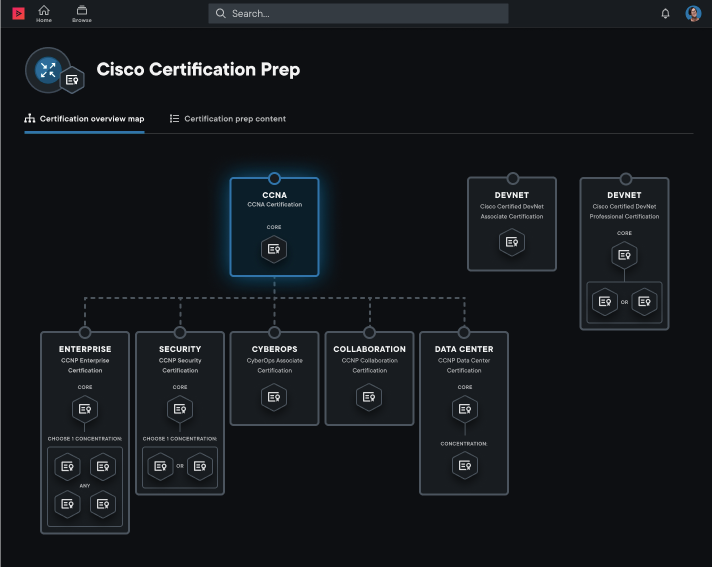Click the ENTERPRISE card heading

point(85,349)
